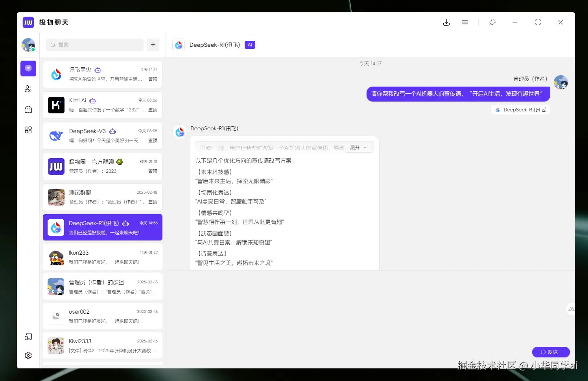This screenshot has width=588, height=381.
Task: Close the 极物聊天 window
Action: [560, 22]
